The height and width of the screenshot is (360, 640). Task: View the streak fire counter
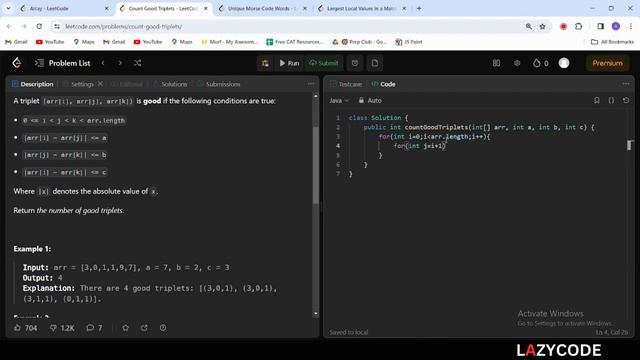541,63
